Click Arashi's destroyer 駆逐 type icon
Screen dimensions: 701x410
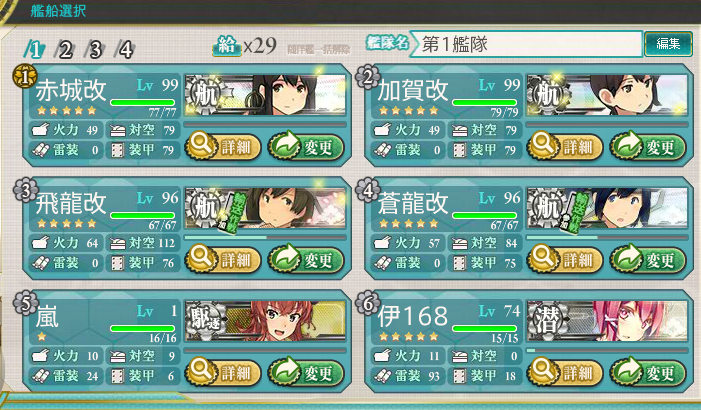pos(206,320)
